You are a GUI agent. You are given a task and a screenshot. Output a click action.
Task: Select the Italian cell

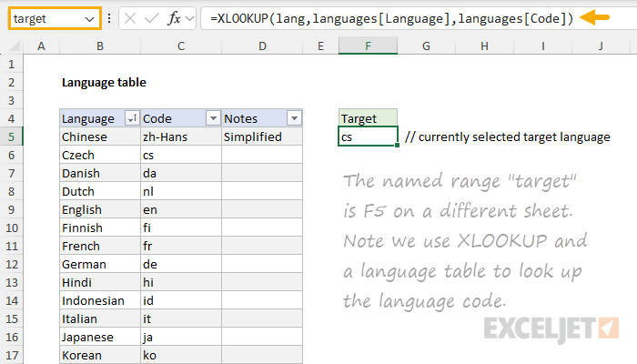click(100, 318)
